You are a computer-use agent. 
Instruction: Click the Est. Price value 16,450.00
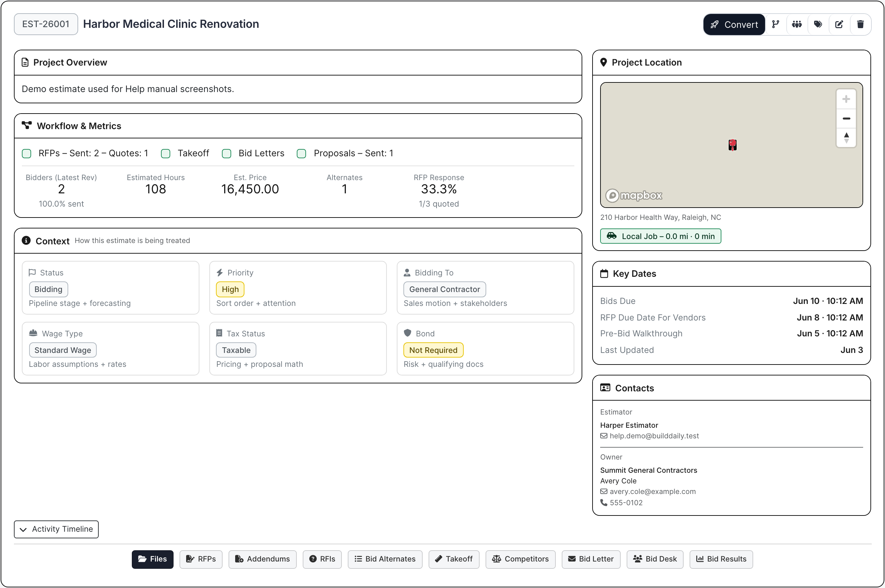coord(250,189)
